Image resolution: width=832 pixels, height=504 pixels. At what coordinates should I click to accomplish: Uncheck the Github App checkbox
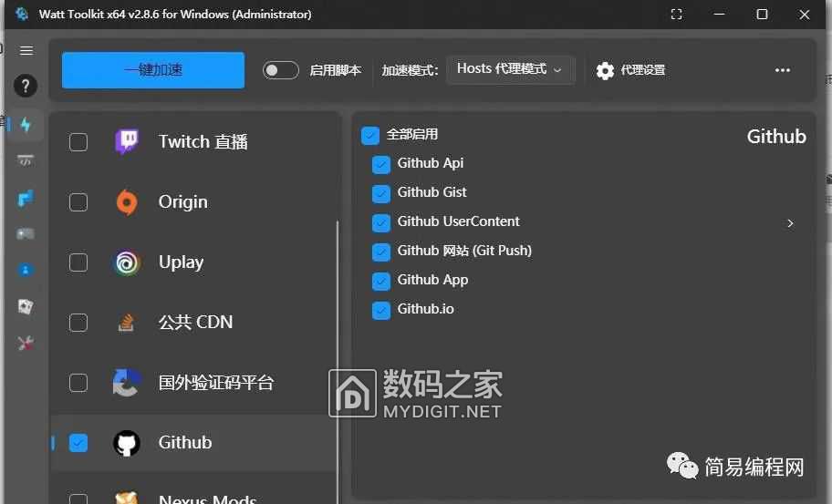pyautogui.click(x=381, y=282)
